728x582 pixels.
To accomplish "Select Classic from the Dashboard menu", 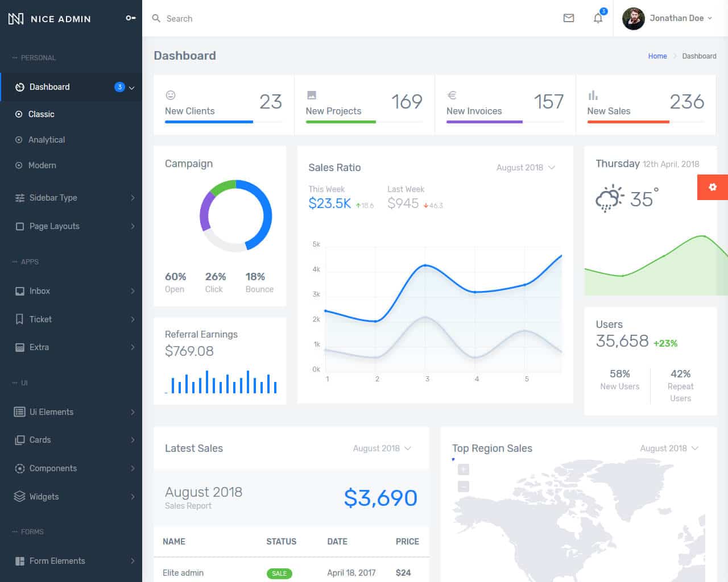I will click(41, 114).
